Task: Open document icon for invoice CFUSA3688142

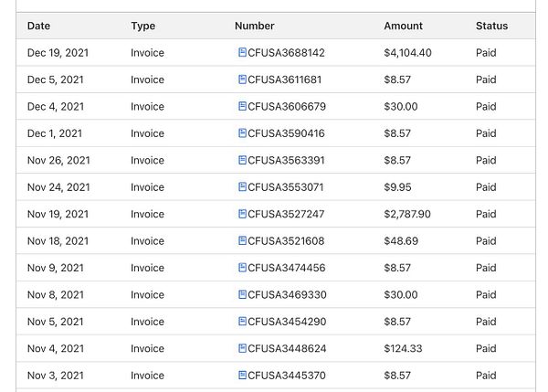Action: point(242,52)
